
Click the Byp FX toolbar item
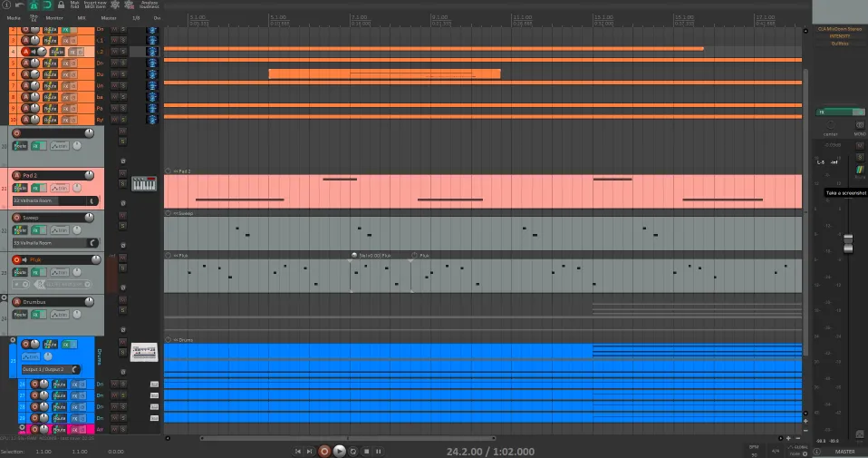click(34, 18)
